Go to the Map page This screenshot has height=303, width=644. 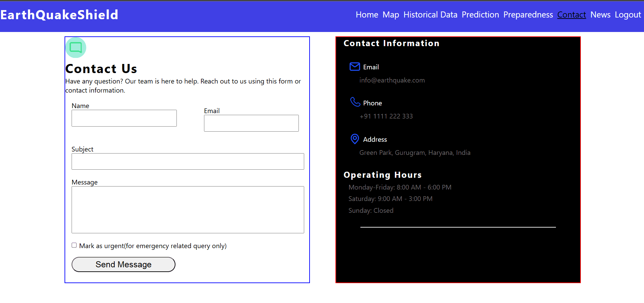point(391,15)
